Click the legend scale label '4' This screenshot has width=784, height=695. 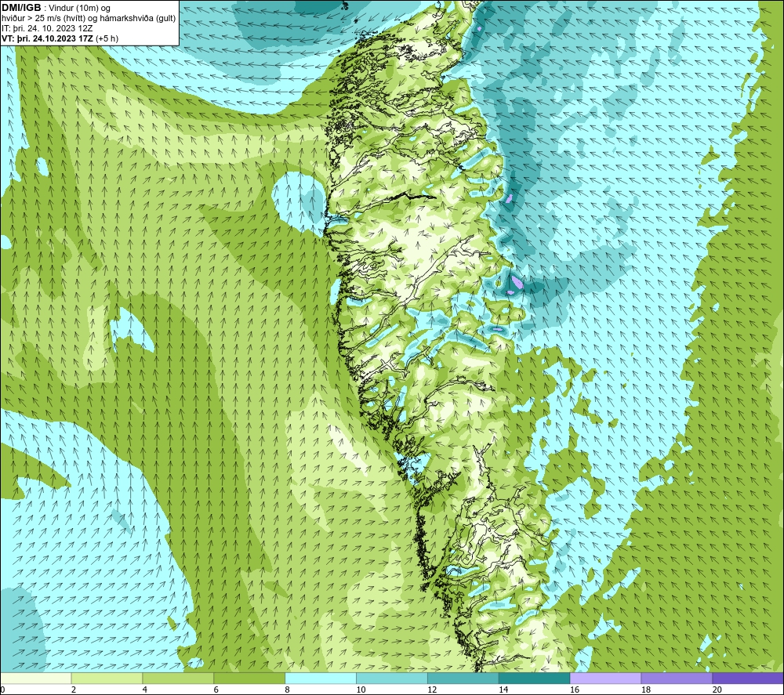pyautogui.click(x=144, y=690)
